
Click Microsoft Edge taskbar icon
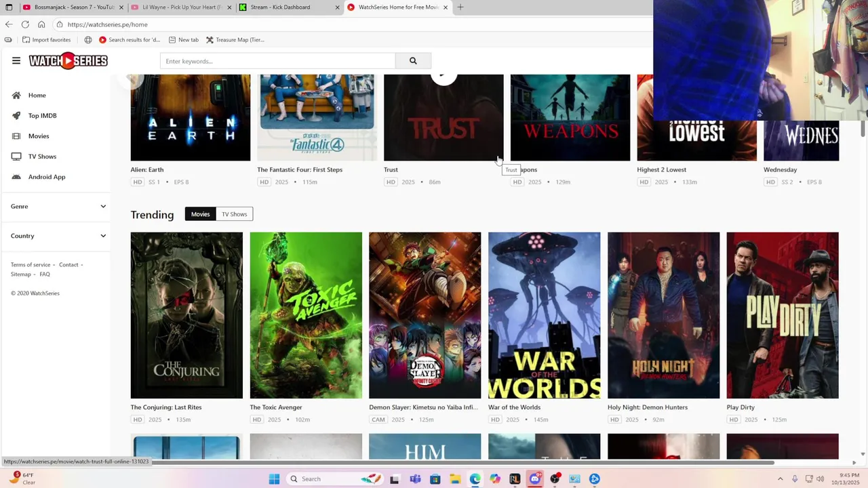pyautogui.click(x=475, y=479)
